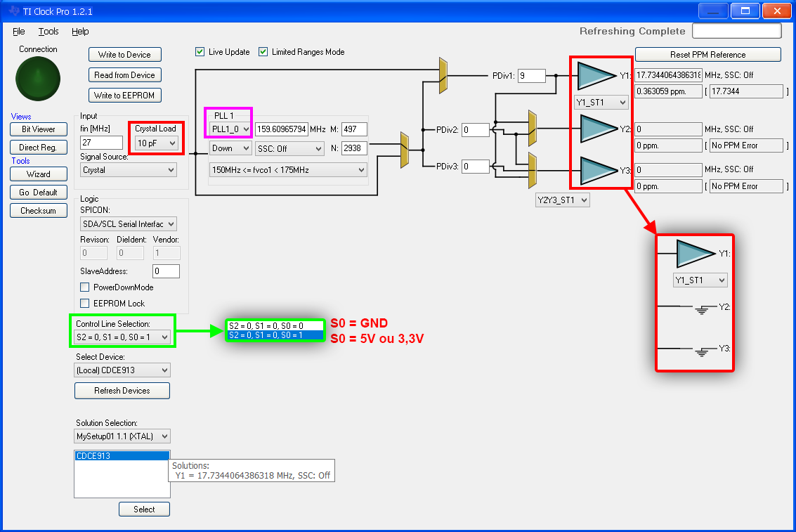Screen dimensions: 796x532
Task: Maximize the TI Clock Pro window
Action: tap(745, 11)
